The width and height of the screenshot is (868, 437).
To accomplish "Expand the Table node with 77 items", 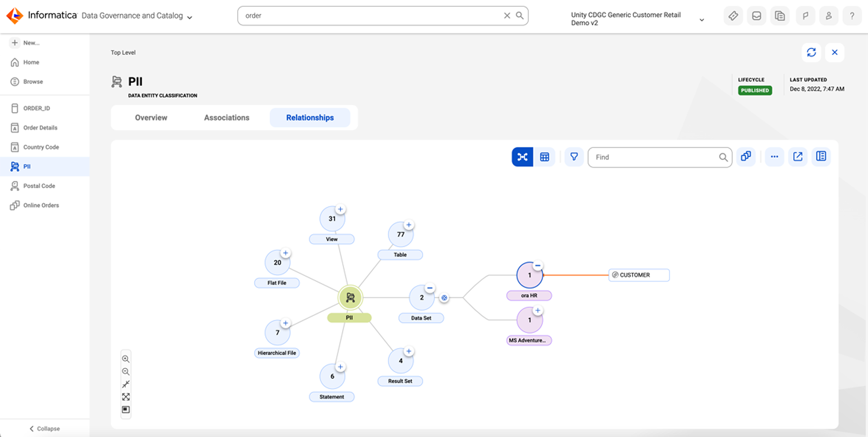I will click(x=408, y=225).
